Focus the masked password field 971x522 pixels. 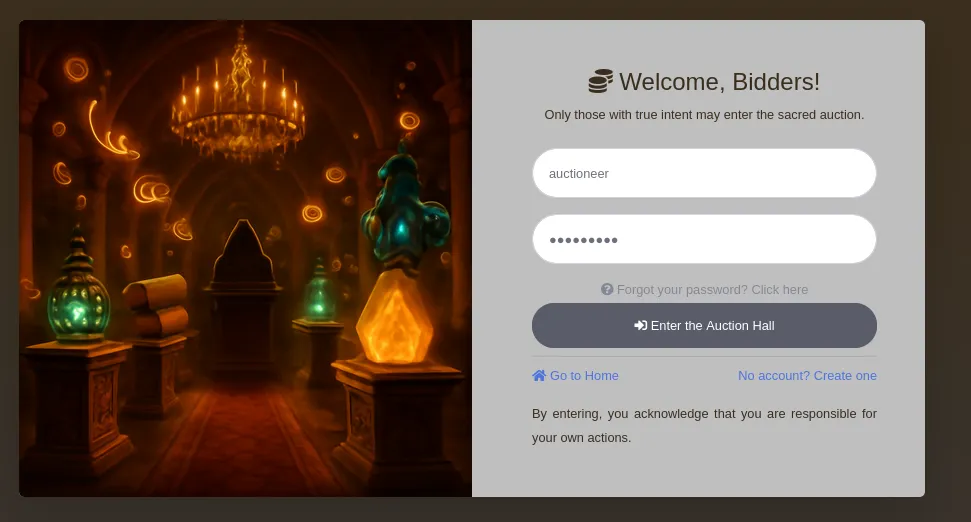coord(704,239)
